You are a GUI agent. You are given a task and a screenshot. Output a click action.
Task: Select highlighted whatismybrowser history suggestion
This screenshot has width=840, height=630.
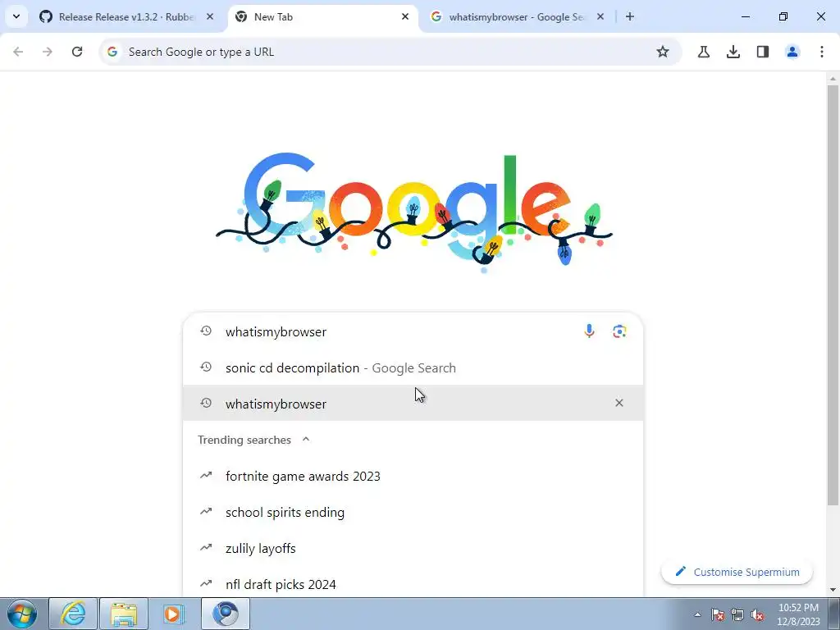[x=413, y=404]
